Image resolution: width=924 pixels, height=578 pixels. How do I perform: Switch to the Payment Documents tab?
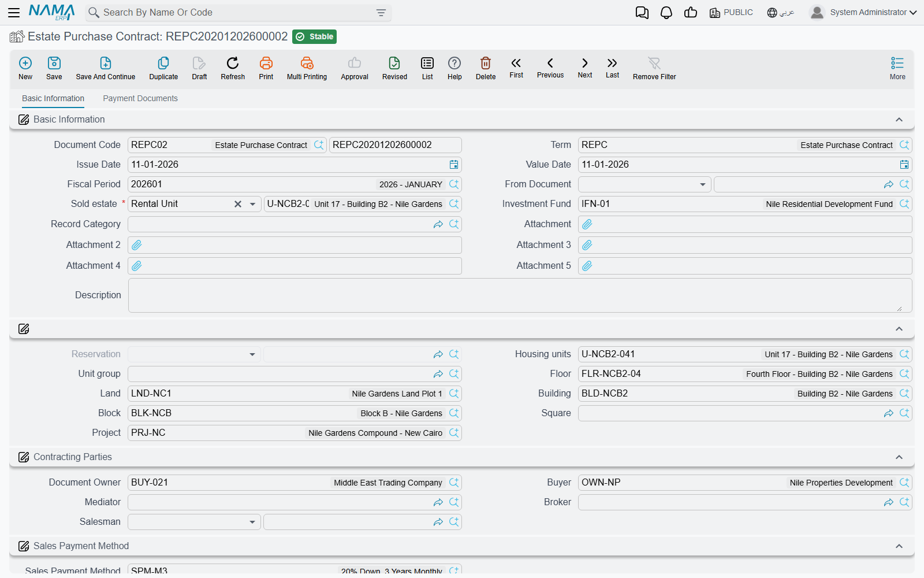point(140,98)
